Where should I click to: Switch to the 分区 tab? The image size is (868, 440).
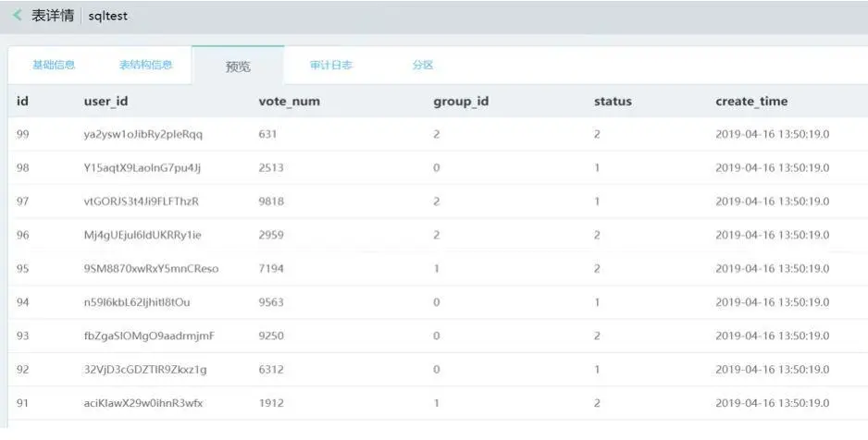[x=423, y=66]
